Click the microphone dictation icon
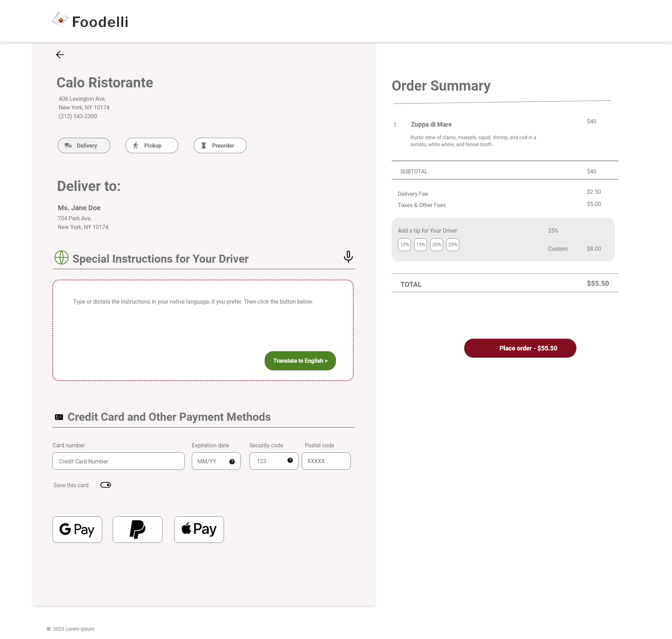Viewport: 672px width, 639px height. tap(348, 257)
